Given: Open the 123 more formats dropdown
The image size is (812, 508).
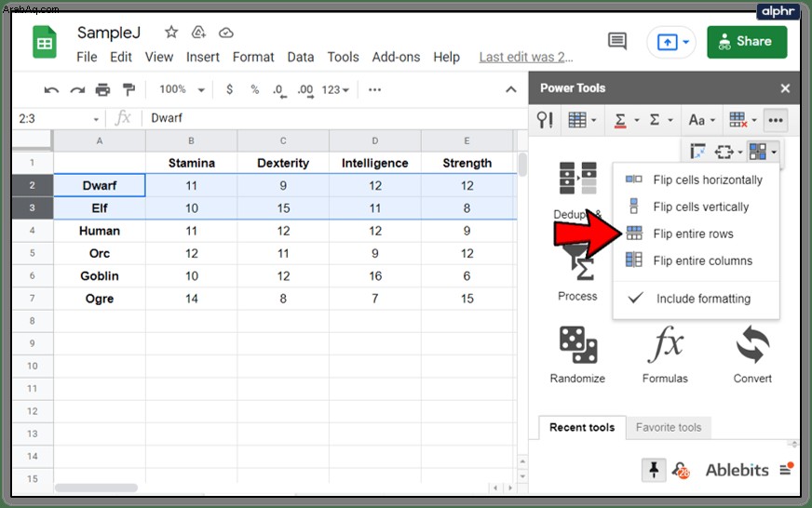Looking at the screenshot, I should 335,90.
